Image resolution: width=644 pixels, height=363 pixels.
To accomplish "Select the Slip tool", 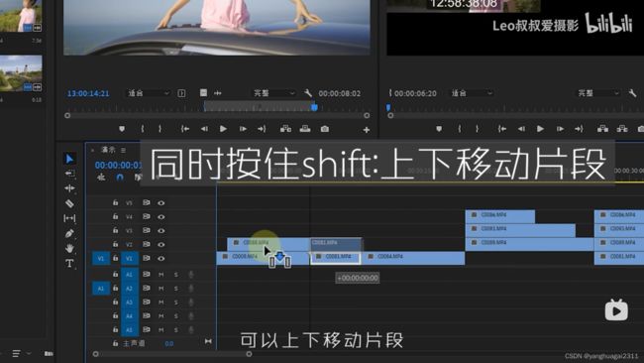I will click(x=69, y=218).
